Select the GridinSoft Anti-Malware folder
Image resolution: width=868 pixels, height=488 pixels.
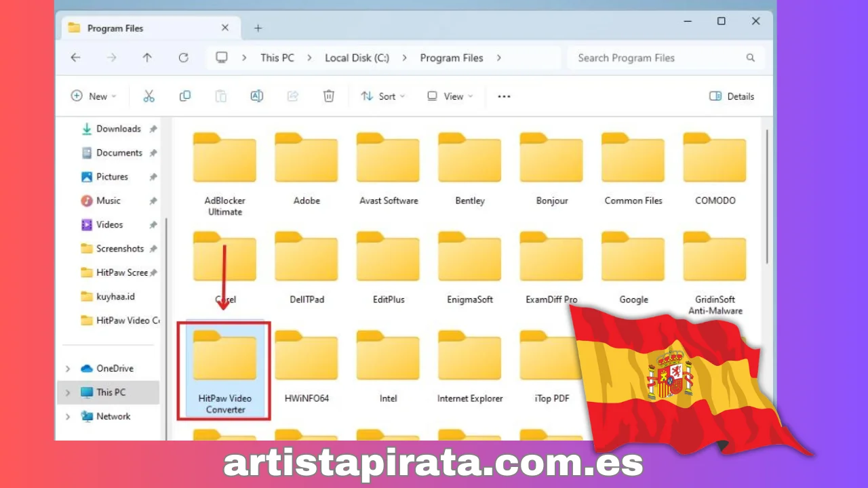[x=715, y=273]
